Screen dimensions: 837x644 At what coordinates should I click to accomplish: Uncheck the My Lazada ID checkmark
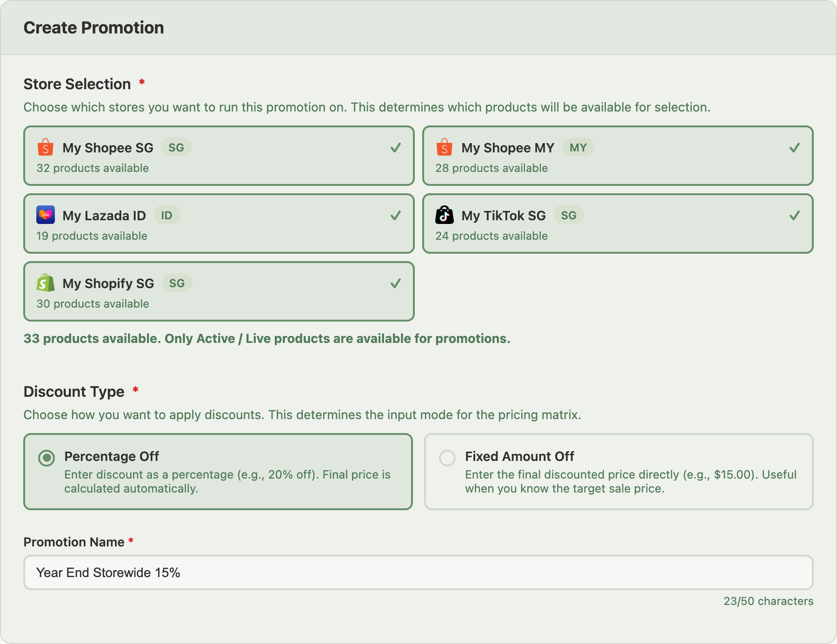(396, 216)
